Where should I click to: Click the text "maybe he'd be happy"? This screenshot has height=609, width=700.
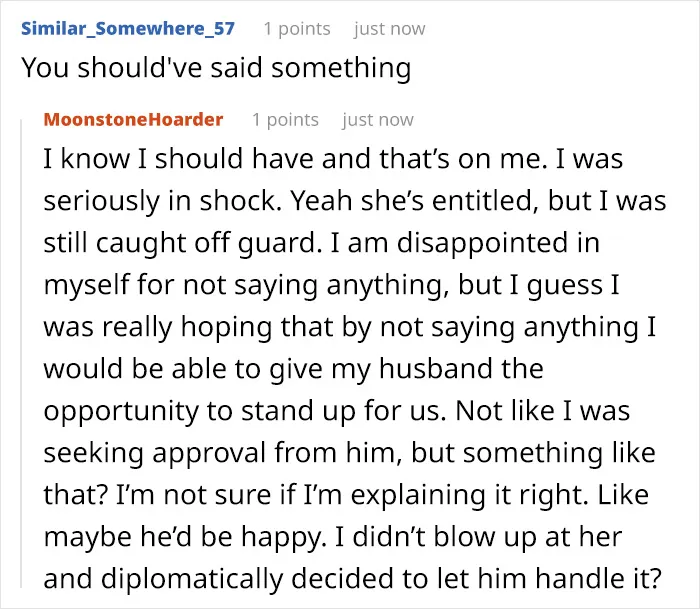click(183, 537)
